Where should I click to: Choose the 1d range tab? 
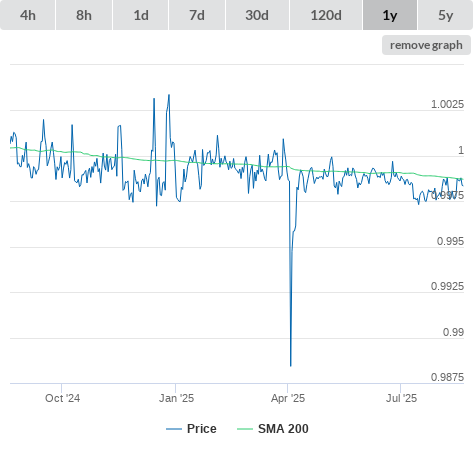pyautogui.click(x=141, y=15)
